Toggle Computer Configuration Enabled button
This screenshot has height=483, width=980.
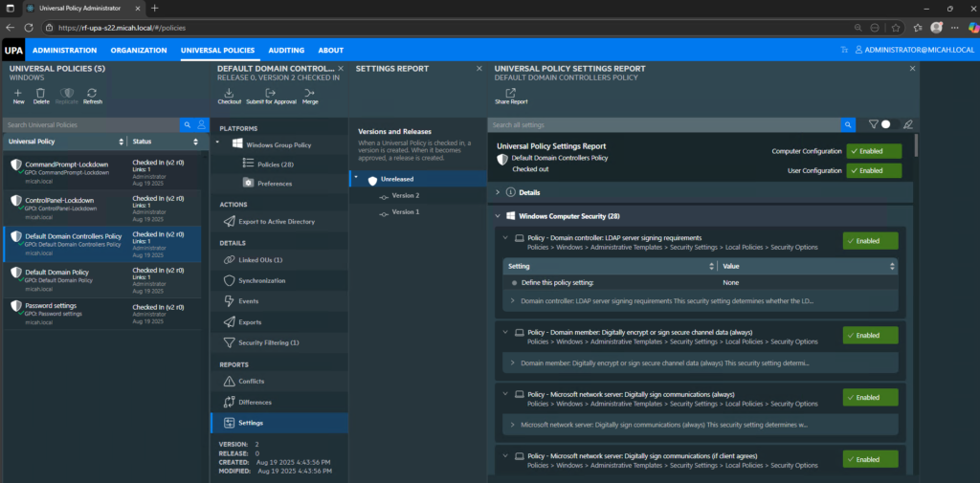[874, 151]
